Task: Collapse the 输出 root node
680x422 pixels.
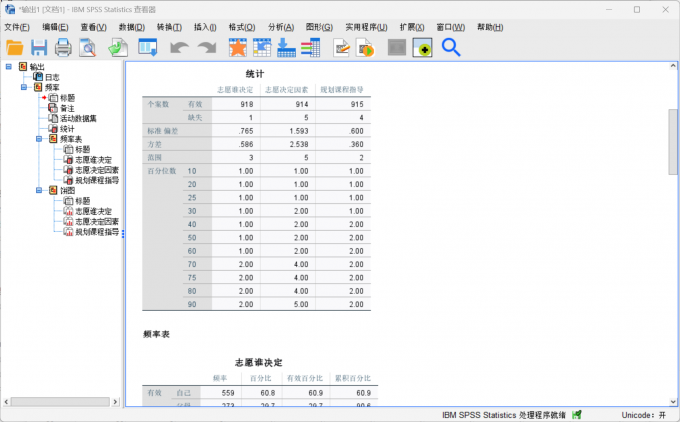Action: coord(9,66)
